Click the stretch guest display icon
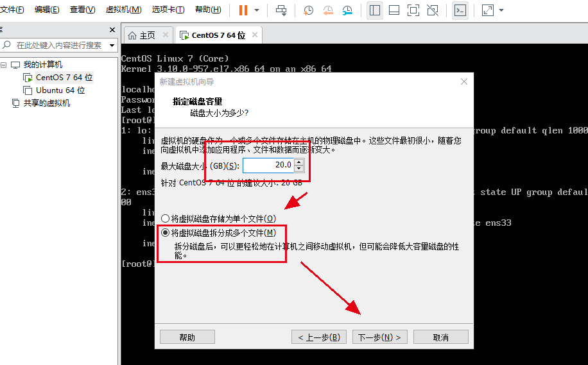The image size is (588, 365). (487, 10)
